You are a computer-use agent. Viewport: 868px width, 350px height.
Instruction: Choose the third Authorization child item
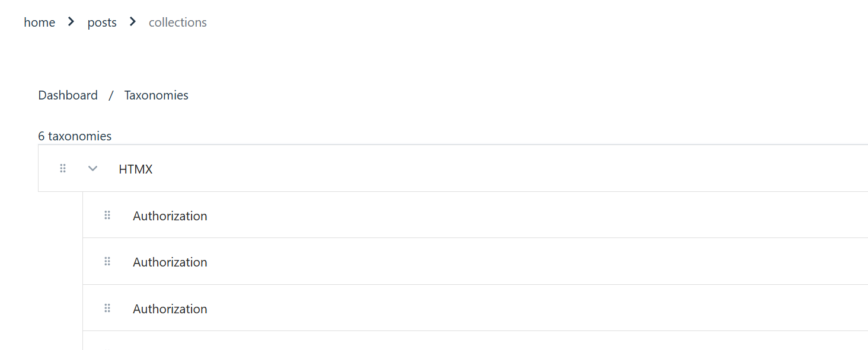pos(170,309)
